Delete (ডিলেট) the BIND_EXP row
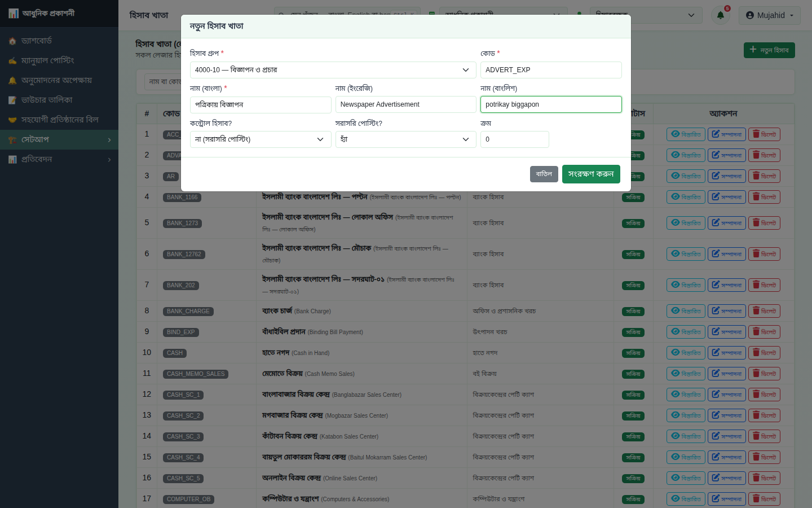This screenshot has width=812, height=508. coord(764,332)
